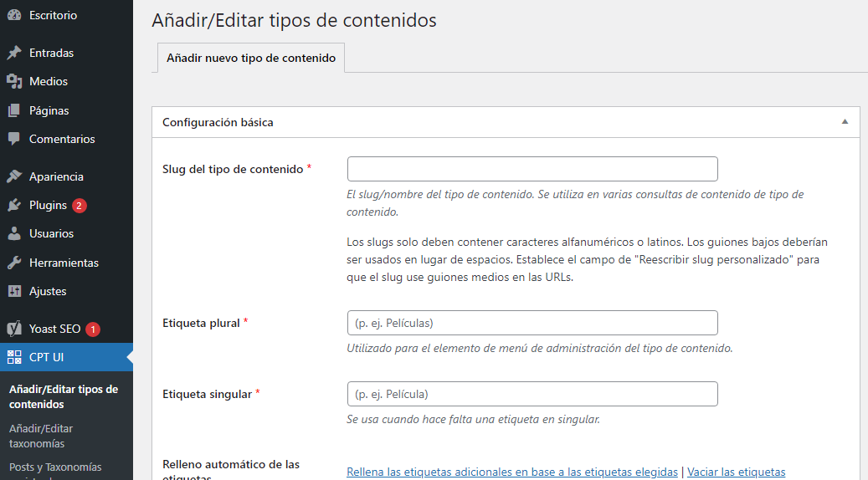Open the Medios media icon
The width and height of the screenshot is (868, 480).
tap(14, 81)
